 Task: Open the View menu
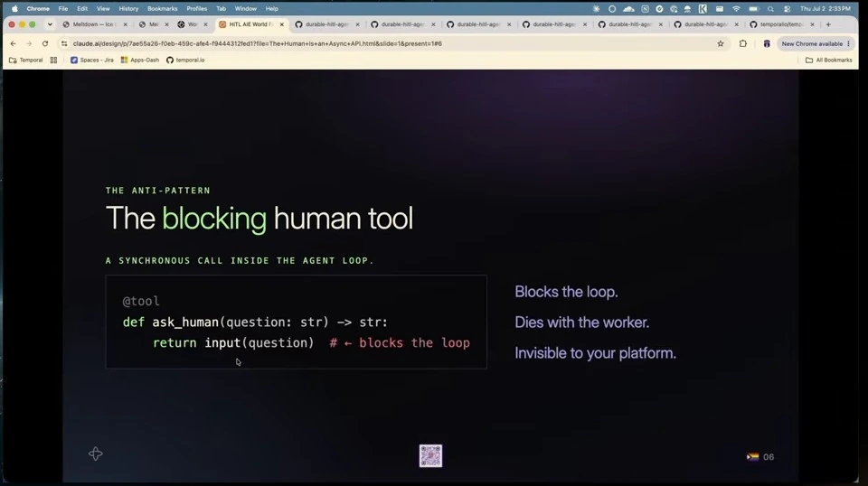click(103, 9)
